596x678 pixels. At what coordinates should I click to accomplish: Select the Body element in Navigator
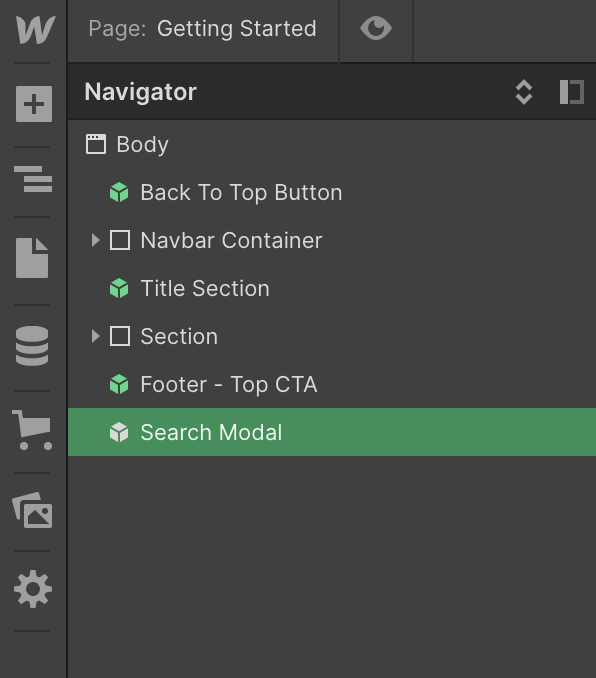coord(332,144)
